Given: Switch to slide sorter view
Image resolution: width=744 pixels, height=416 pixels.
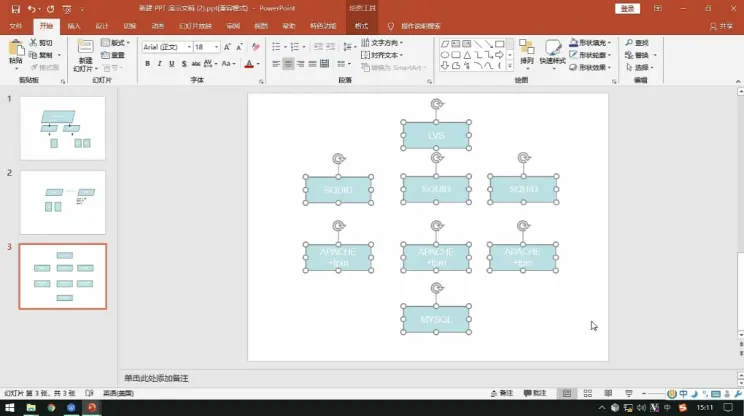Looking at the screenshot, I should pos(587,393).
